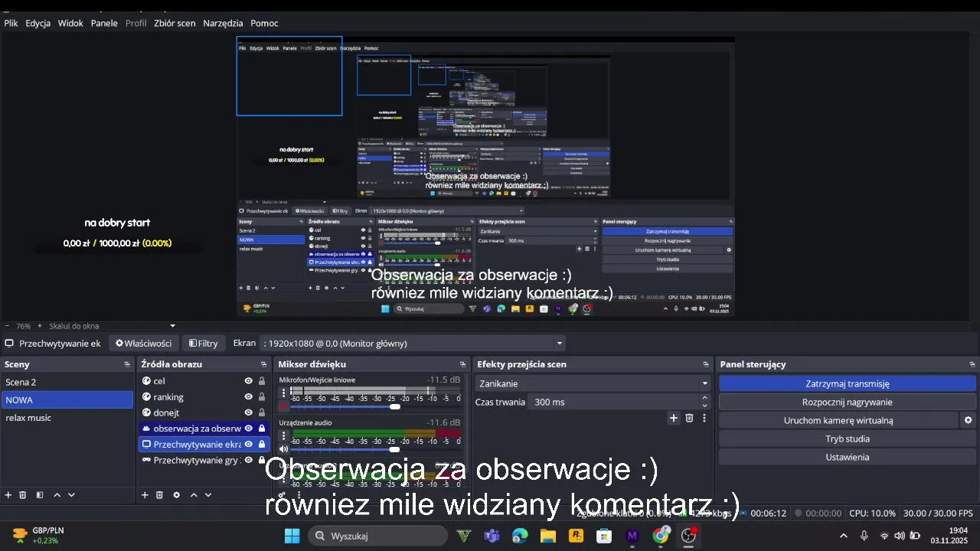Screen dimensions: 980x551
Task: Open Filtry for selected source
Action: [203, 344]
